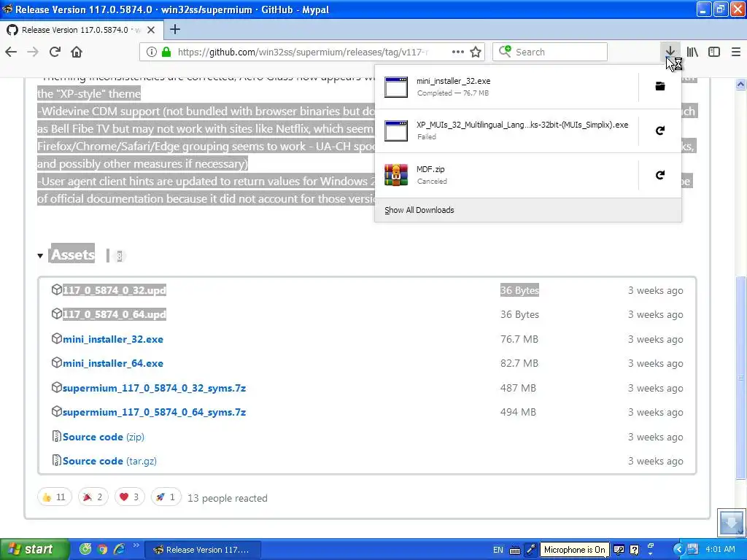Image resolution: width=747 pixels, height=560 pixels.
Task: Open the Library toolbar button
Action: pos(692,52)
